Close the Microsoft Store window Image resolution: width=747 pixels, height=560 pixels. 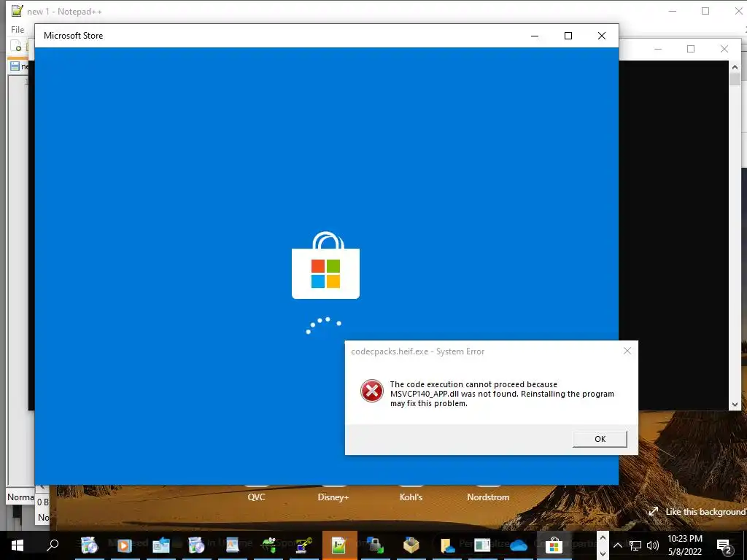(602, 36)
